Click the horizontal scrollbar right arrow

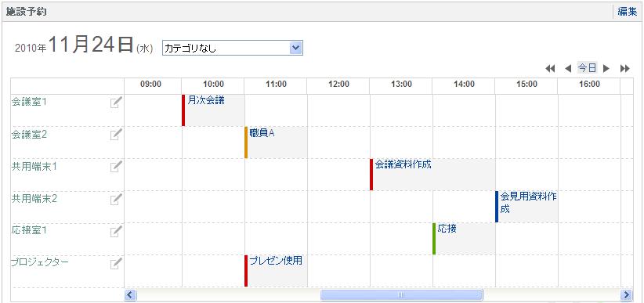coord(627,294)
